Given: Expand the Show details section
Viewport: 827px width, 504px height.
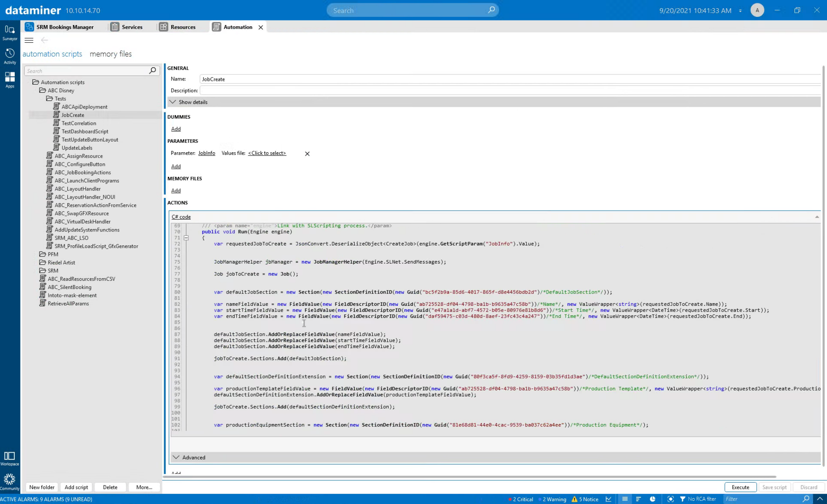Looking at the screenshot, I should 494,102.
